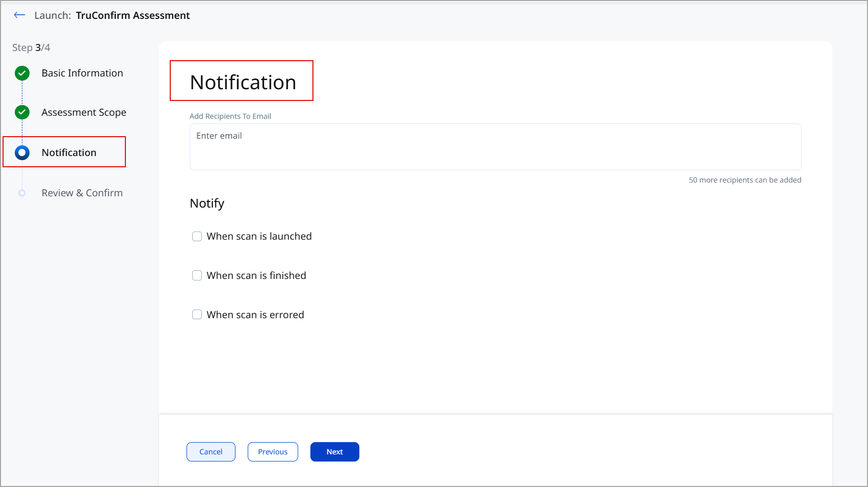
Task: Focus the Enter email recipients field
Action: (495, 147)
